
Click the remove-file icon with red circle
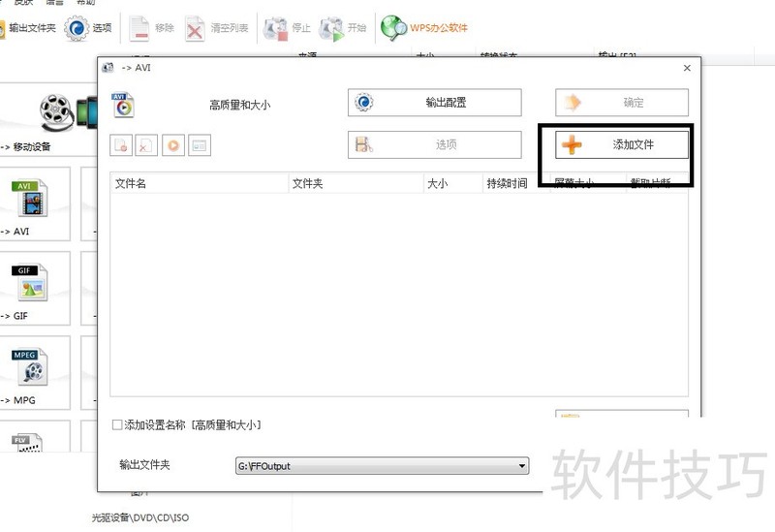[121, 145]
